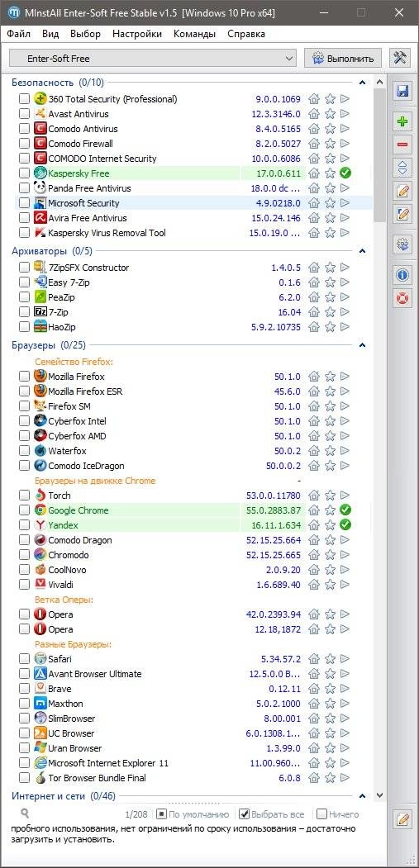Click the play arrow for Mozilla Firefox
This screenshot has height=868, width=419.
click(345, 377)
